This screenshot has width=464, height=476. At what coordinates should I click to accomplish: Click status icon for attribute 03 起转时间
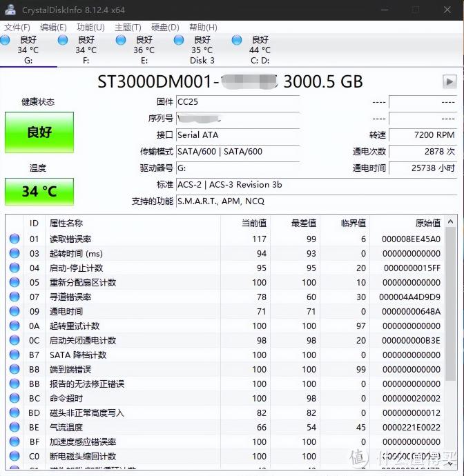point(14,253)
